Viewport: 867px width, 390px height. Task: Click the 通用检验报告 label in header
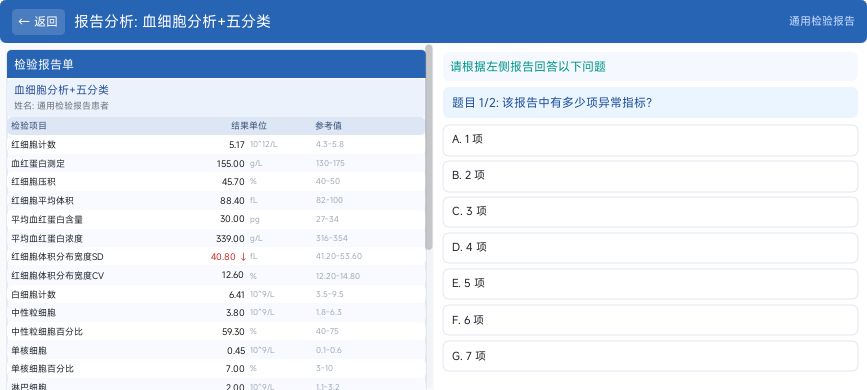coord(821,22)
